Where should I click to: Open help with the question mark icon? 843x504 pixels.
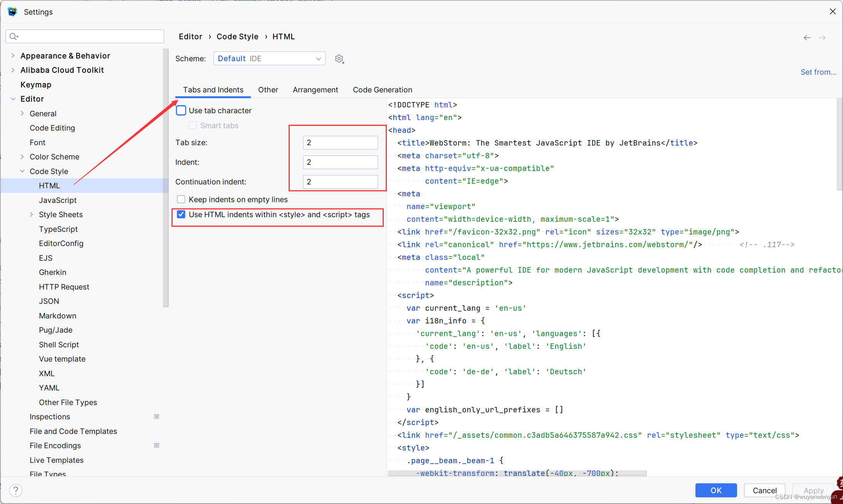click(x=15, y=490)
